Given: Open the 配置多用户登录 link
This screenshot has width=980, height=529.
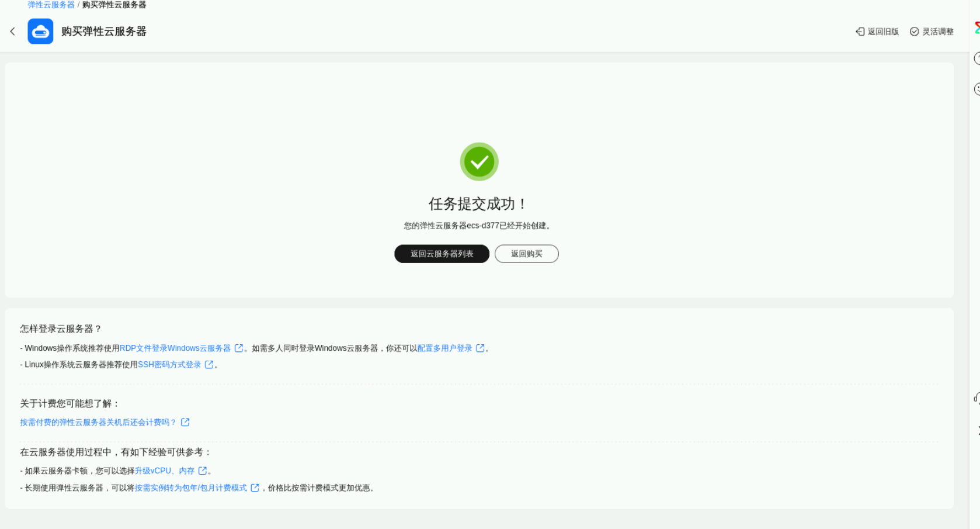Looking at the screenshot, I should (445, 348).
